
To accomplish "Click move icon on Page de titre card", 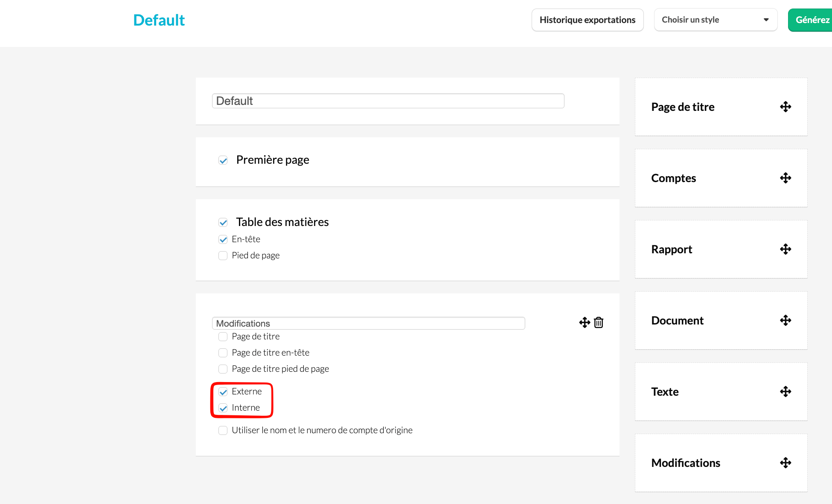I will point(785,107).
